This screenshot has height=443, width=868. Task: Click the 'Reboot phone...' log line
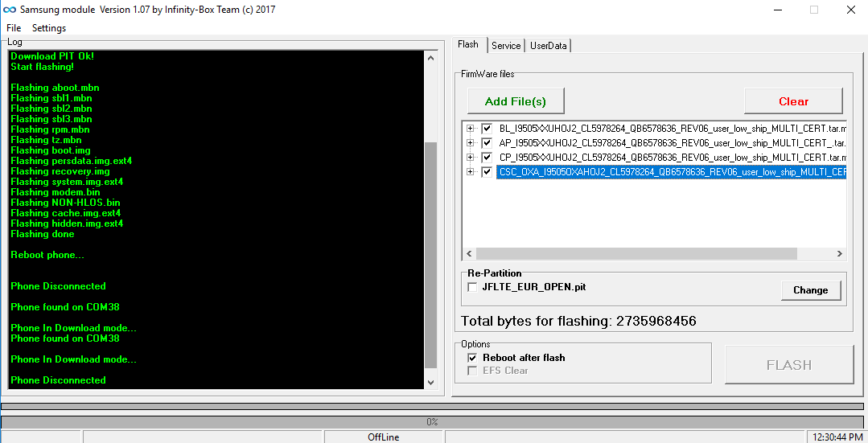(47, 255)
